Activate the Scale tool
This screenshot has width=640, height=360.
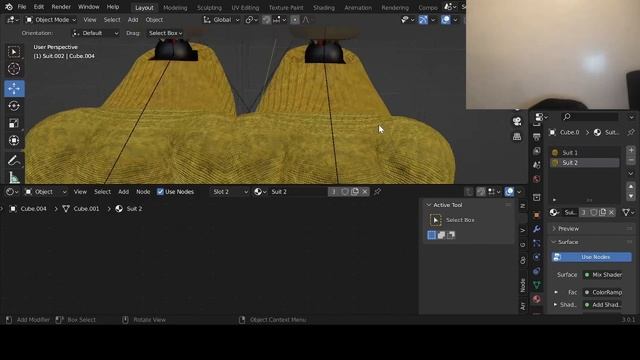14,123
